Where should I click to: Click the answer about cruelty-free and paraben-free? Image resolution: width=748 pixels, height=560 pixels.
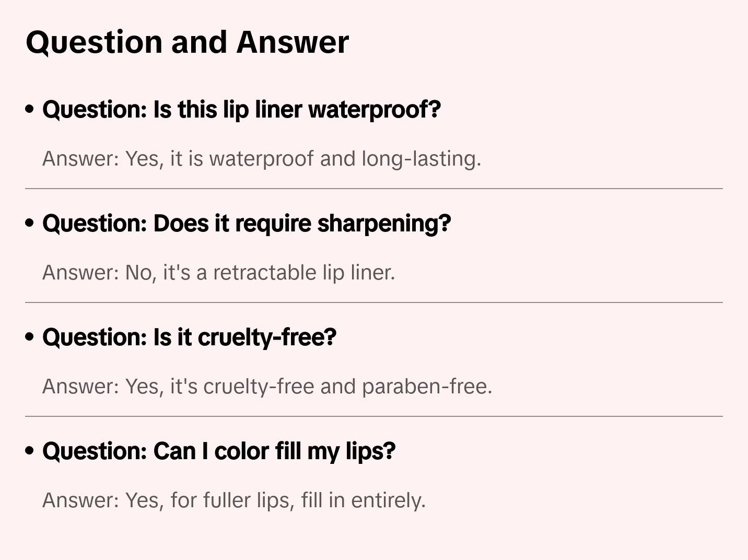tap(267, 387)
